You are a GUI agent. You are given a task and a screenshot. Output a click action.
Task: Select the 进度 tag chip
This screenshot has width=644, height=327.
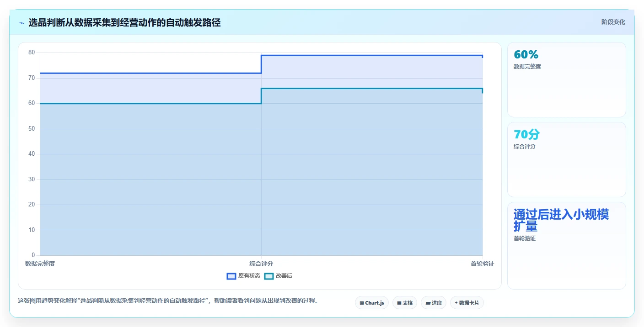pos(434,303)
